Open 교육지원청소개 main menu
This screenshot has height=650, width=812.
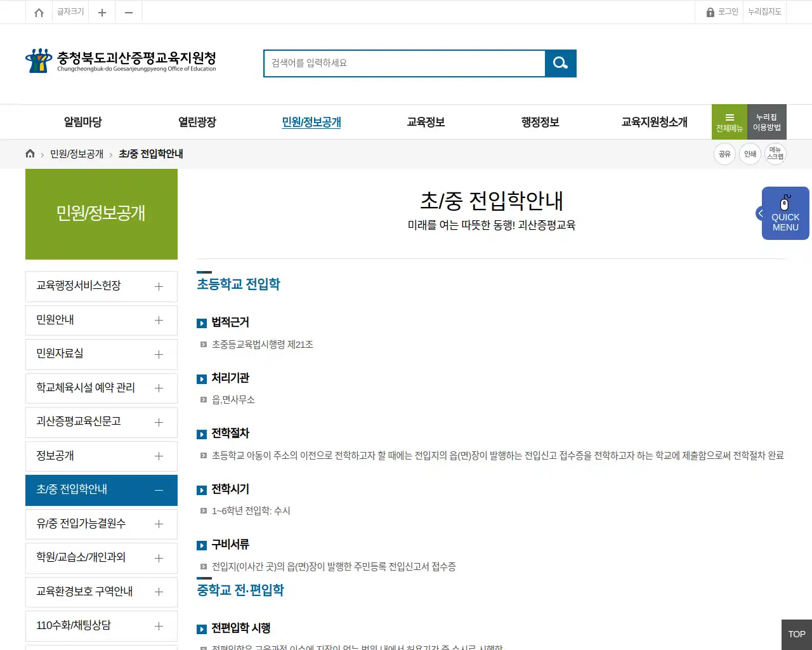[654, 122]
